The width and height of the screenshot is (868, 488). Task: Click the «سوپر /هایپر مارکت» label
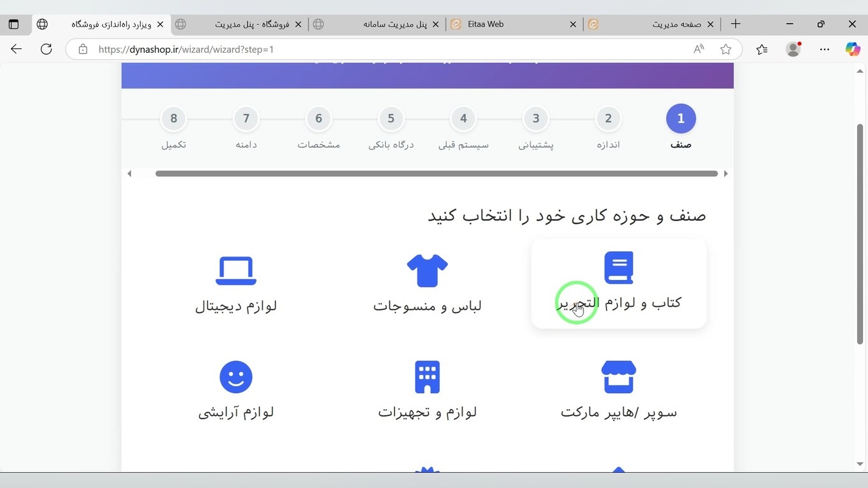tap(619, 412)
